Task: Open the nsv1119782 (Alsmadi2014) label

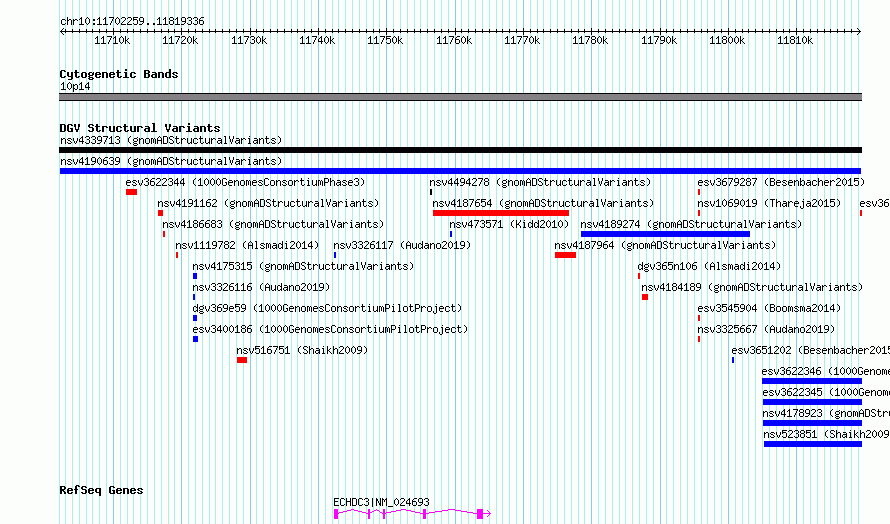Action: click(x=247, y=245)
